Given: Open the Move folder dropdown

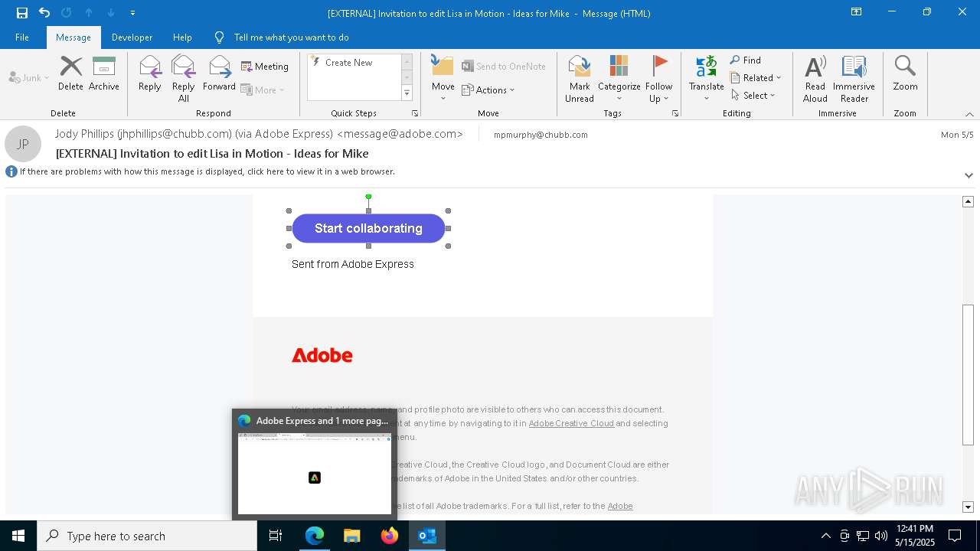Looking at the screenshot, I should coord(443,79).
